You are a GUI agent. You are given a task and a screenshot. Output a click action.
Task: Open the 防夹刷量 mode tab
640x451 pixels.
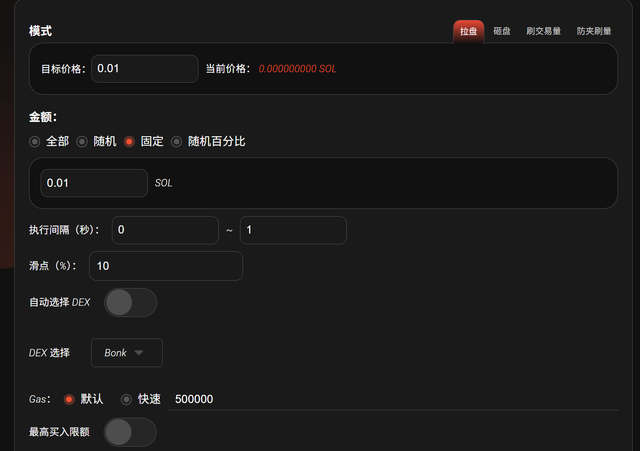594,31
